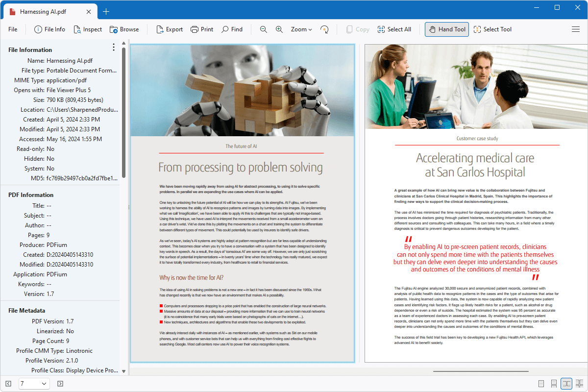This screenshot has width=588, height=392.
Task: Click the Inspect toolbar button
Action: [88, 29]
